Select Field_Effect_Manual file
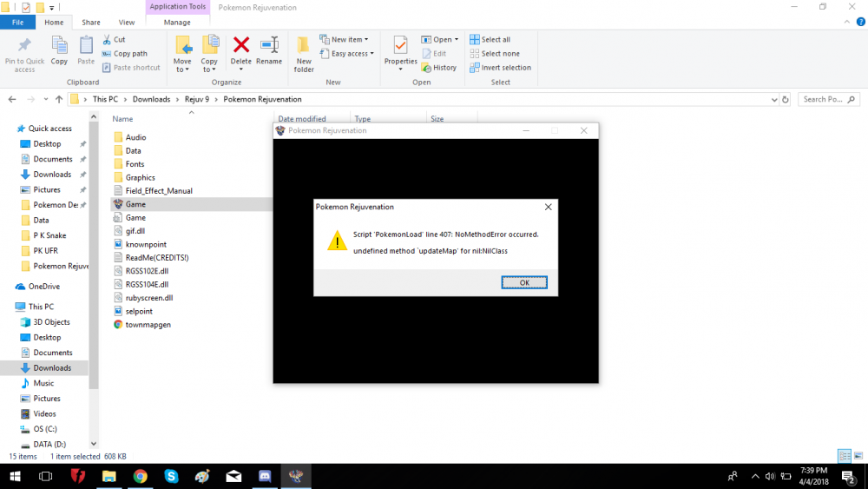Viewport: 868px width, 489px height. 159,190
